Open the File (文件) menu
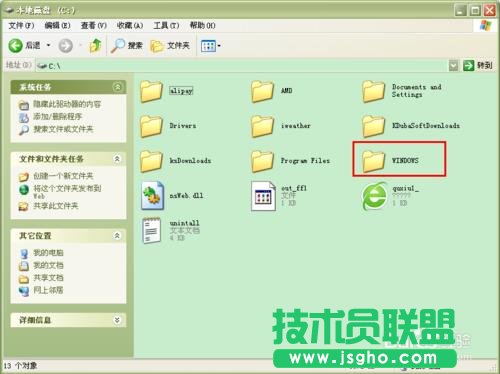The width and height of the screenshot is (500, 374). click(x=21, y=25)
